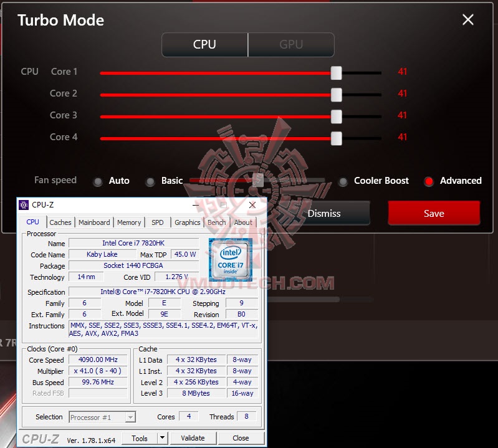Switch Turbo Mode to the CPU section
Viewport: 498px width, 448px height.
pos(204,44)
